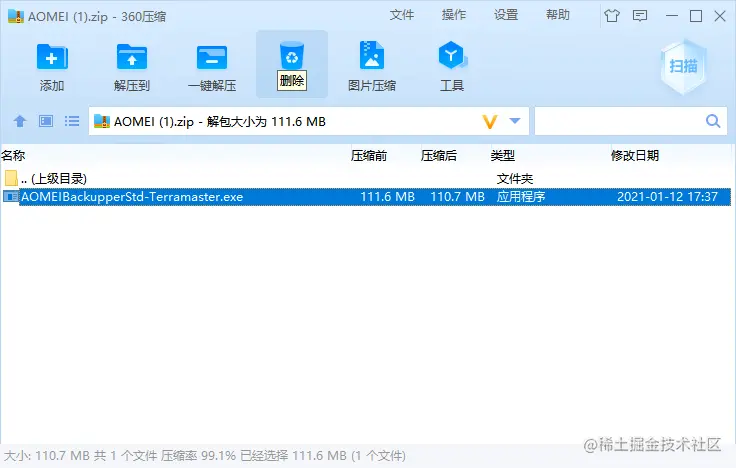Sort by the 修改日期 column header
This screenshot has width=736, height=468.
coord(635,155)
